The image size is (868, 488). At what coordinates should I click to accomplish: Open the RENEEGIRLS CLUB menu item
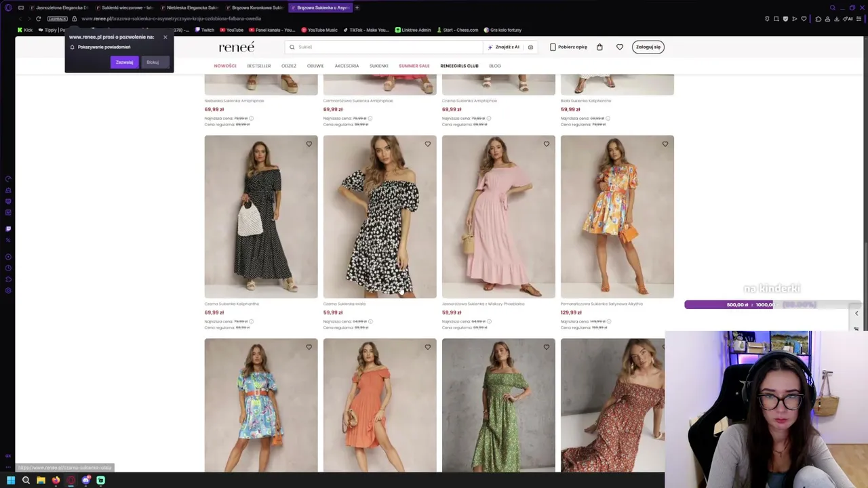[459, 66]
